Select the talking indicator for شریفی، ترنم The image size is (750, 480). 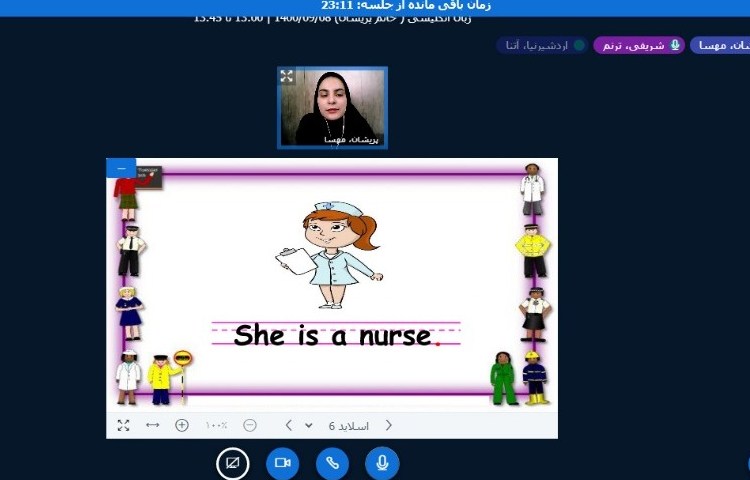coord(639,45)
